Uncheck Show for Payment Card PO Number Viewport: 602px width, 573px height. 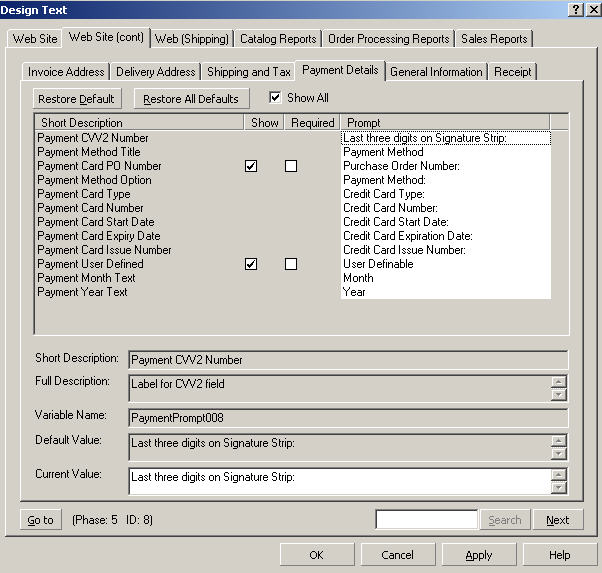coord(251,166)
